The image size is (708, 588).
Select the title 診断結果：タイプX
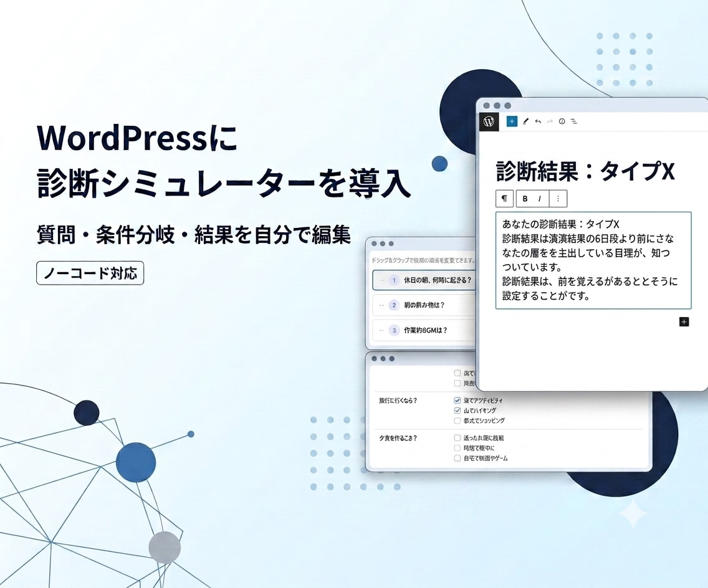tap(585, 171)
